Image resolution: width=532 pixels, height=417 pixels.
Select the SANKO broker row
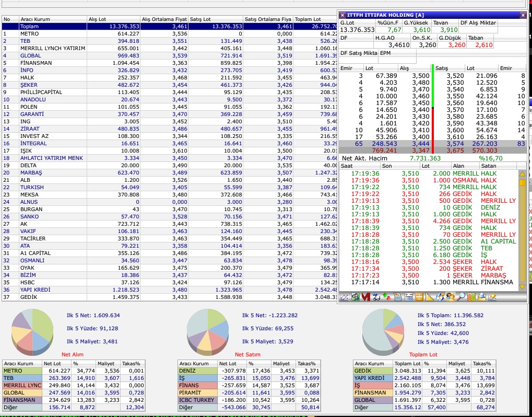(170, 217)
